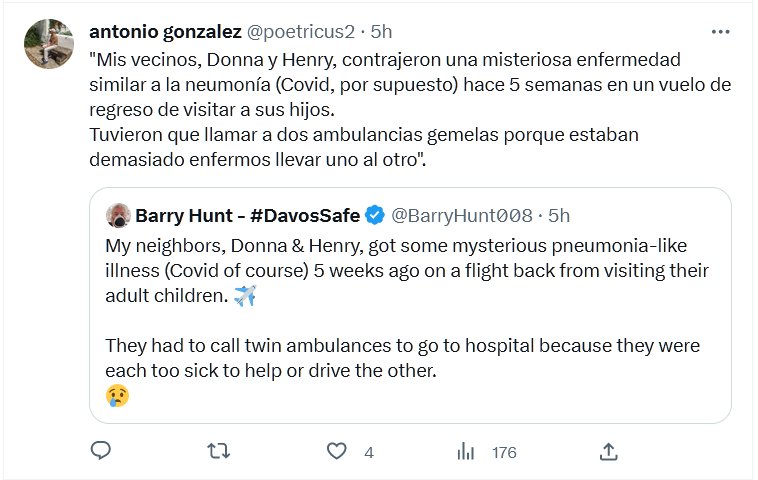View tweet analytics bar chart icon

466,452
